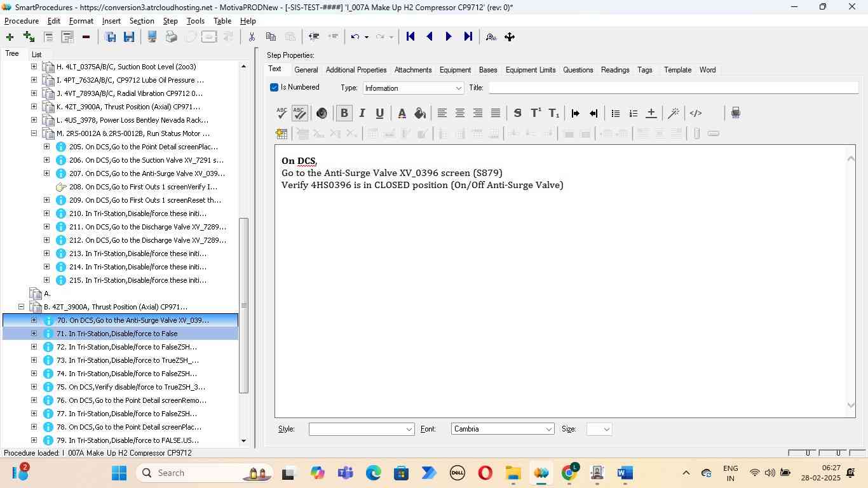868x488 pixels.
Task: Open the Tools menu
Action: tap(195, 21)
